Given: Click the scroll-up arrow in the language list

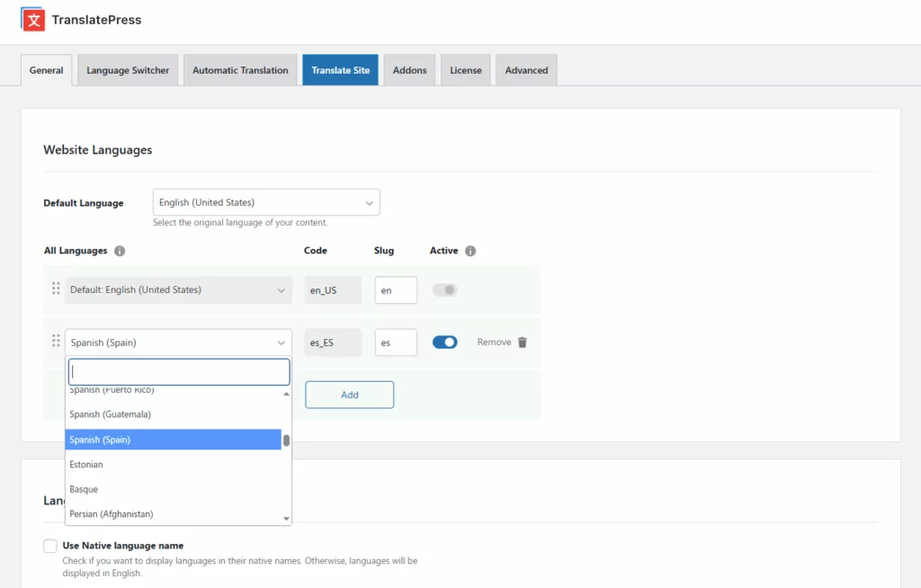Looking at the screenshot, I should 286,394.
